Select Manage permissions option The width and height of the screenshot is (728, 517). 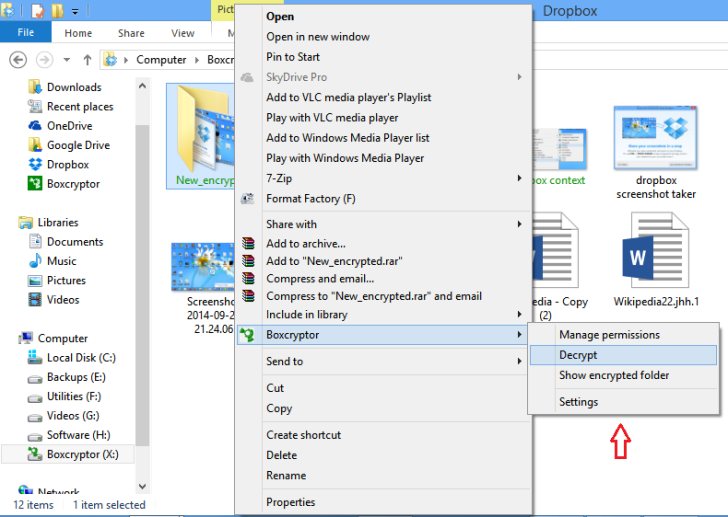(608, 335)
